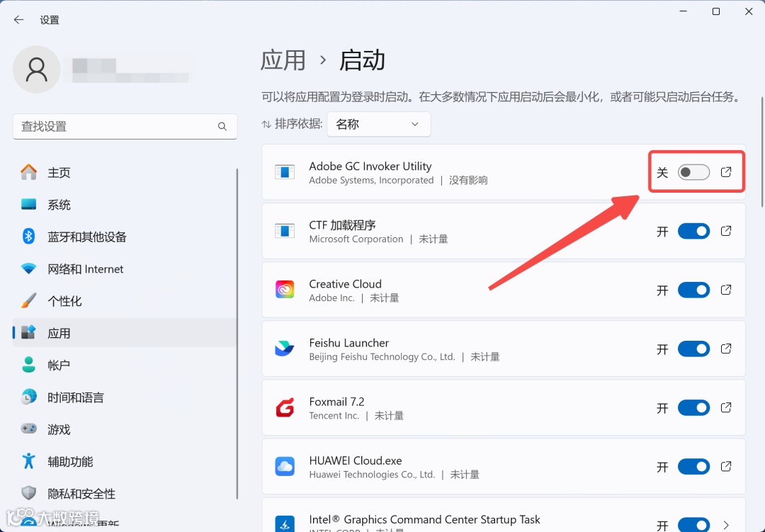The image size is (765, 532).
Task: Click Huawei Technologies Co., Ltd. text
Action: coord(372,475)
